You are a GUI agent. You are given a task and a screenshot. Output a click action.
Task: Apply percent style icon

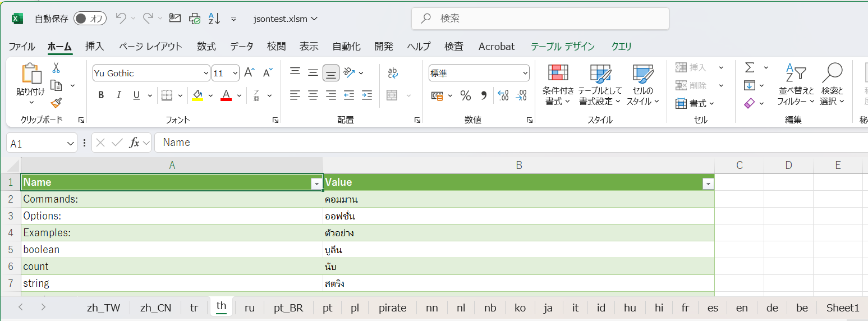point(465,95)
